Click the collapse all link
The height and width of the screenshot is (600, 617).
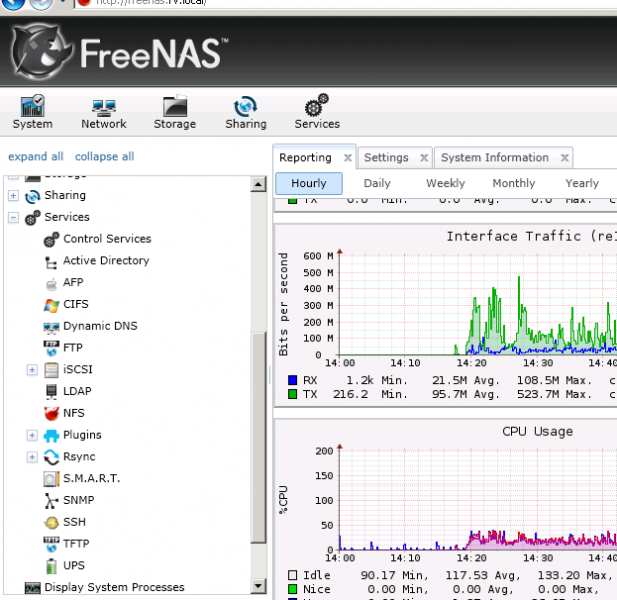tap(104, 157)
